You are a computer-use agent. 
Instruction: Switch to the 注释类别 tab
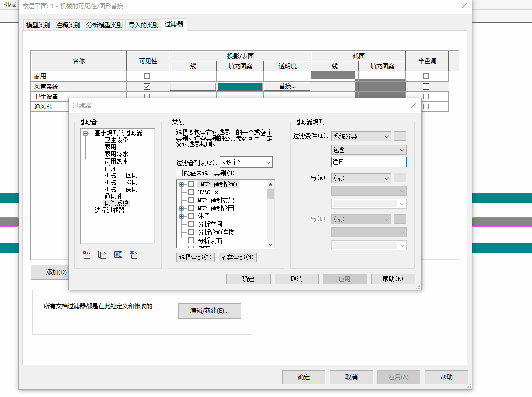click(x=67, y=24)
